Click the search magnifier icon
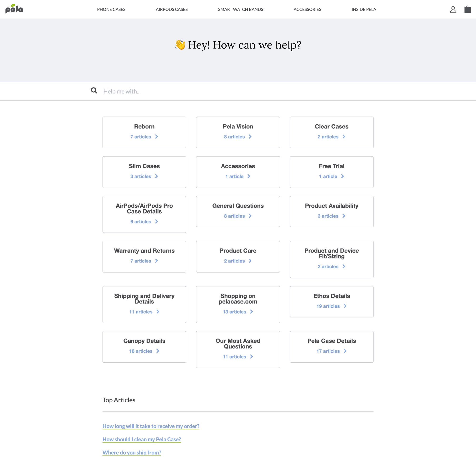Image resolution: width=476 pixels, height=462 pixels. pos(94,91)
